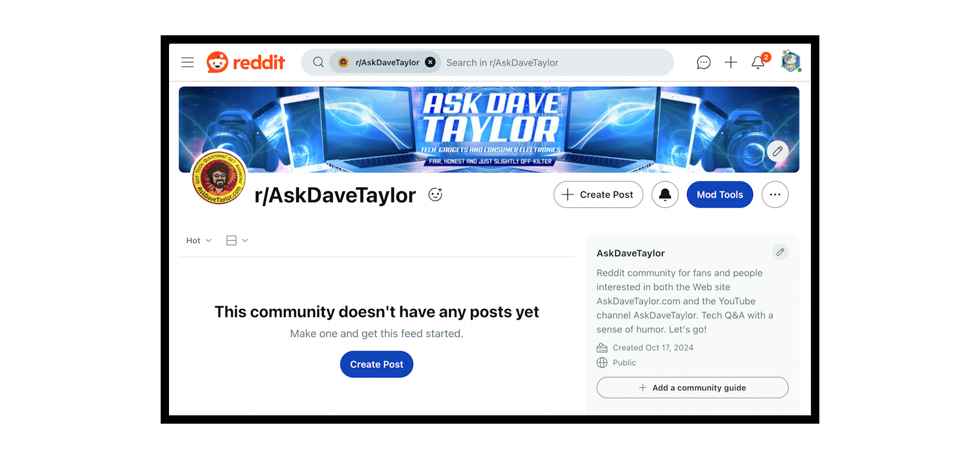980x459 pixels.
Task: Remove the r/AskDaveTaylor search filter chip
Action: (430, 62)
